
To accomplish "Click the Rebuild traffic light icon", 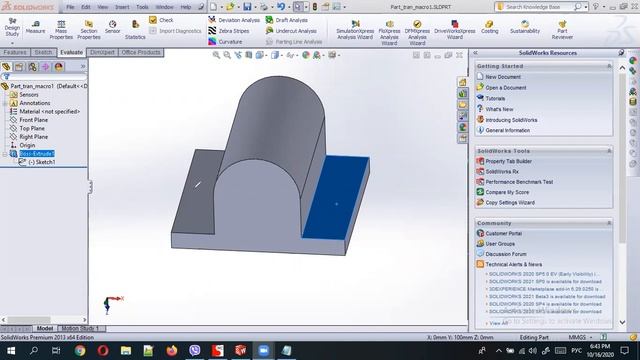I will [x=315, y=7].
